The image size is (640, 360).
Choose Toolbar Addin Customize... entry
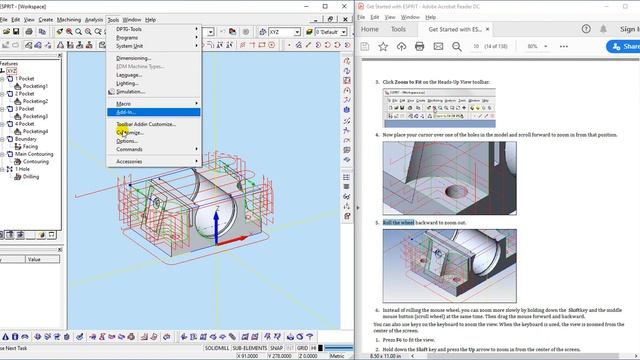coord(153,124)
